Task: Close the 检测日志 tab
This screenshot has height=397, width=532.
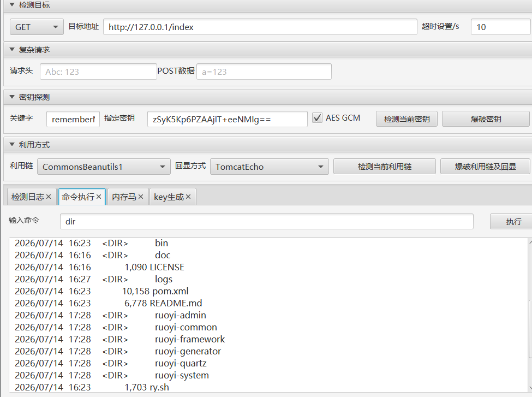Action: (x=49, y=197)
